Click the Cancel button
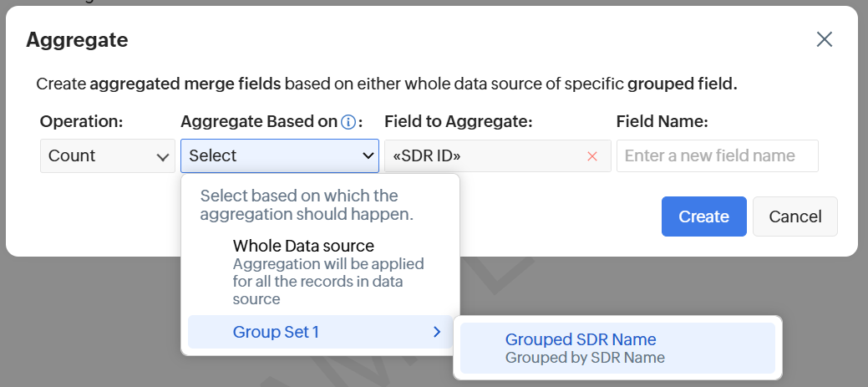 [x=794, y=216]
